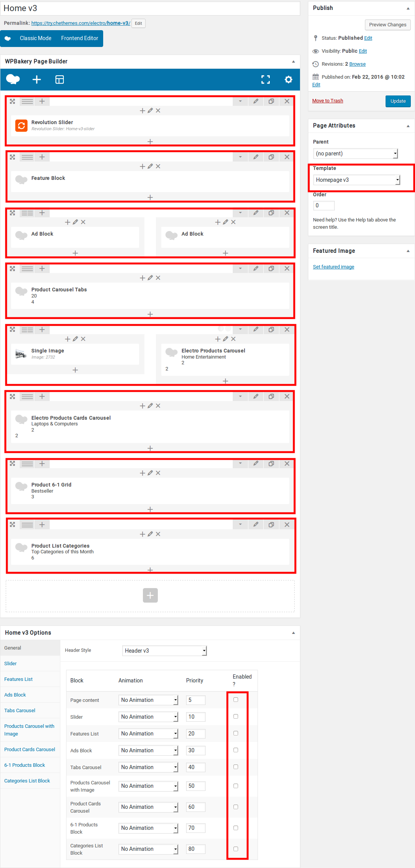Open the Slider options tab
Viewport: 415px width, 868px height.
(x=10, y=664)
